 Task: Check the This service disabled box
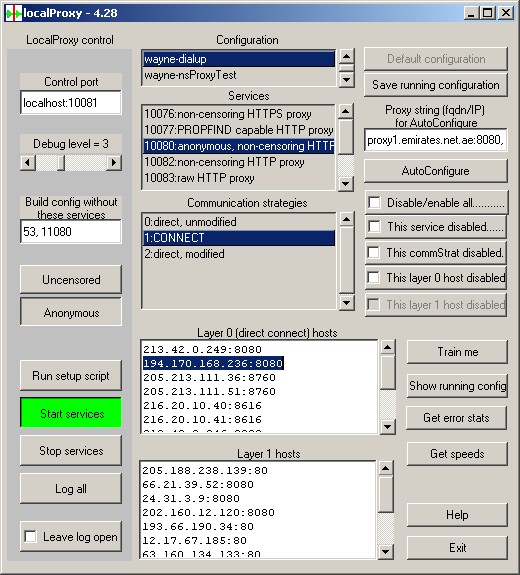(x=374, y=227)
